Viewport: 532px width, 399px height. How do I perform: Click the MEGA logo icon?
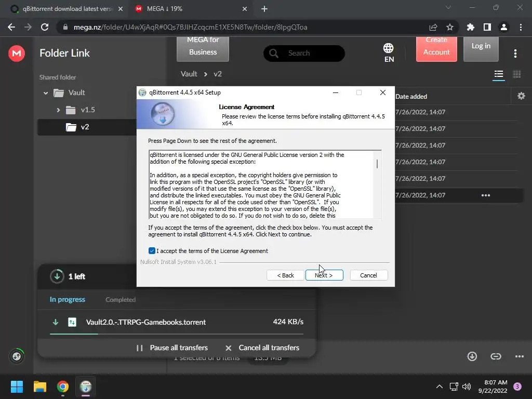(x=16, y=54)
